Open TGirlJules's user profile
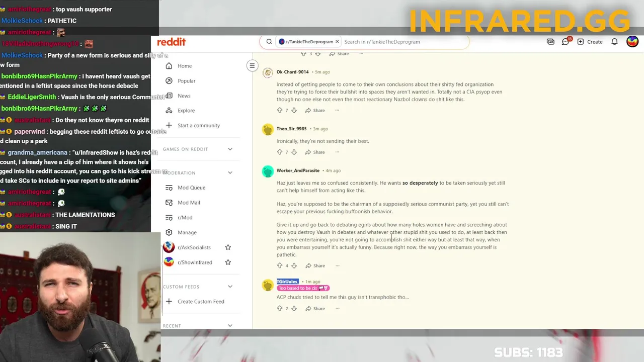Image resolution: width=644 pixels, height=362 pixels. click(287, 282)
